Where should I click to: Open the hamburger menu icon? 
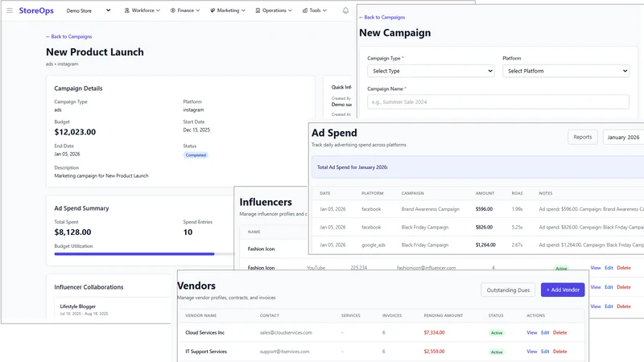(x=10, y=10)
